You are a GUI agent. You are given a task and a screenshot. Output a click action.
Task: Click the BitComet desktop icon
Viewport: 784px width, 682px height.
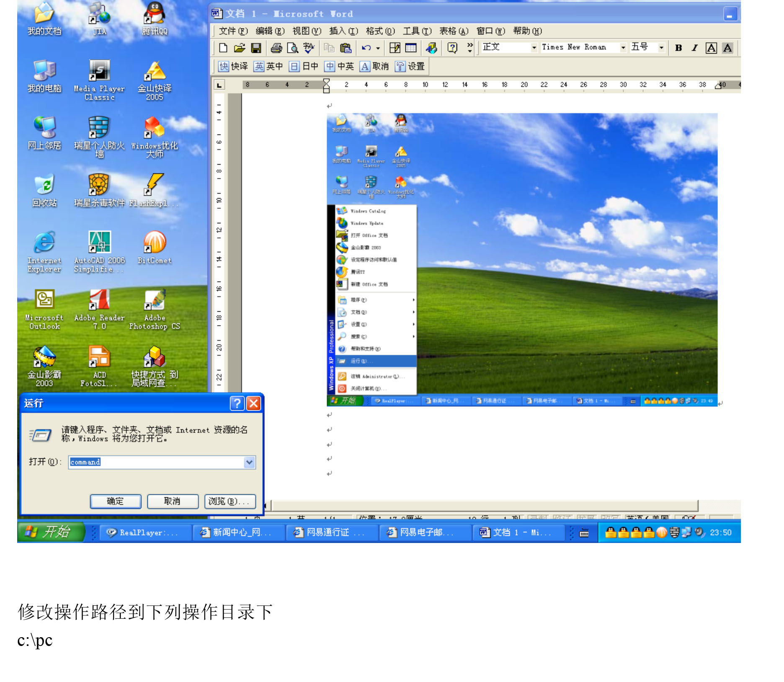pyautogui.click(x=155, y=248)
